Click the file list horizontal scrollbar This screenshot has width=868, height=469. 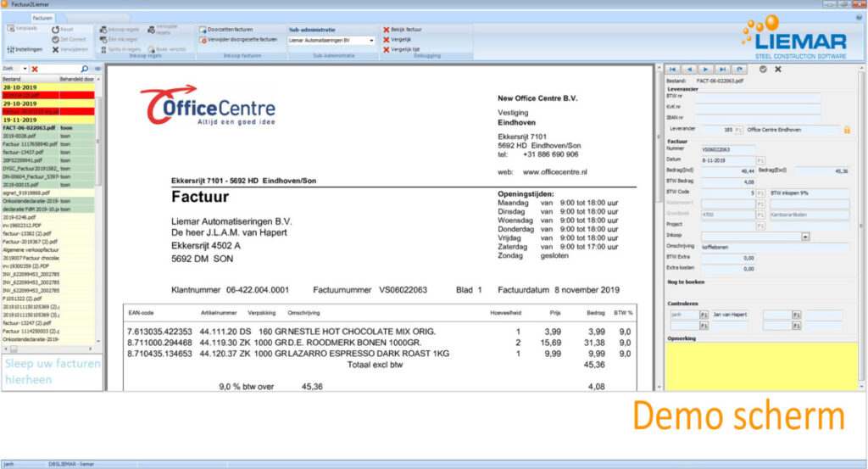(47, 349)
